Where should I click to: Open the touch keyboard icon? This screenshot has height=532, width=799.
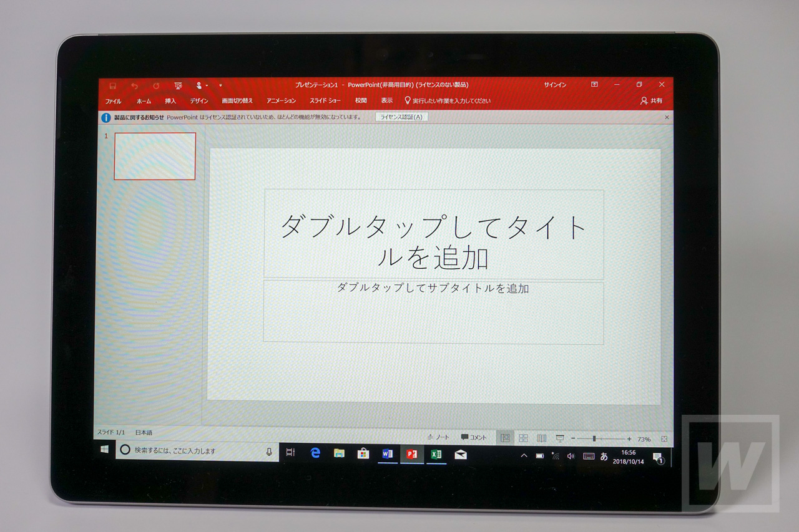(x=588, y=457)
